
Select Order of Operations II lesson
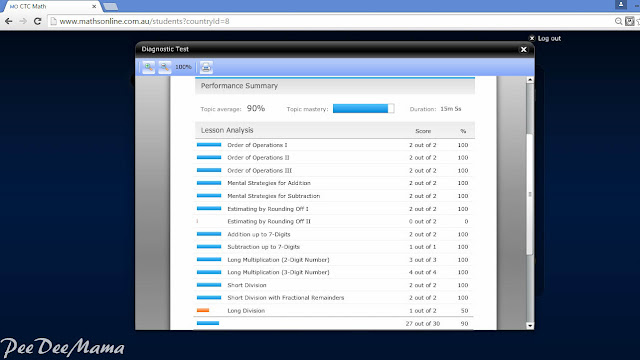[x=258, y=158]
